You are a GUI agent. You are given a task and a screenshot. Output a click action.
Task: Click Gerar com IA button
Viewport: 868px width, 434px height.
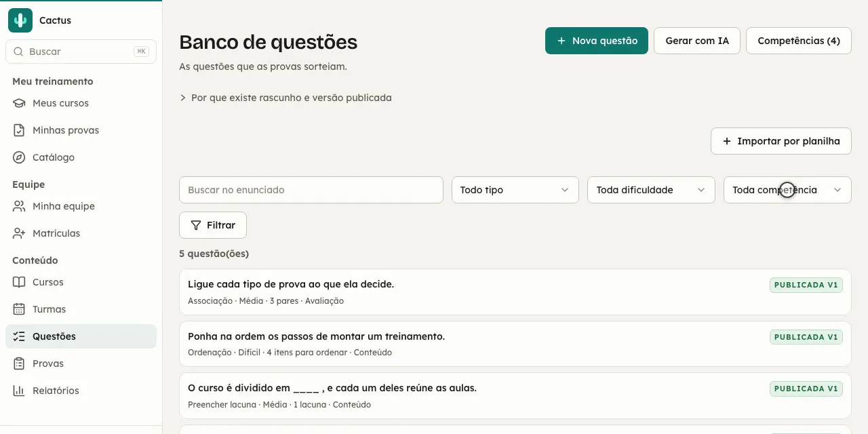click(x=697, y=41)
